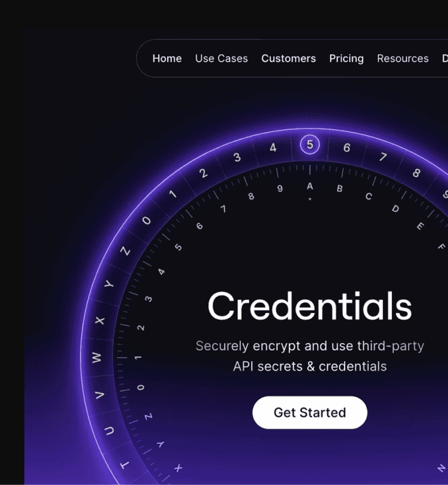Screen dimensions: 448x485
Task: Open the Use Cases menu item
Action: click(221, 58)
